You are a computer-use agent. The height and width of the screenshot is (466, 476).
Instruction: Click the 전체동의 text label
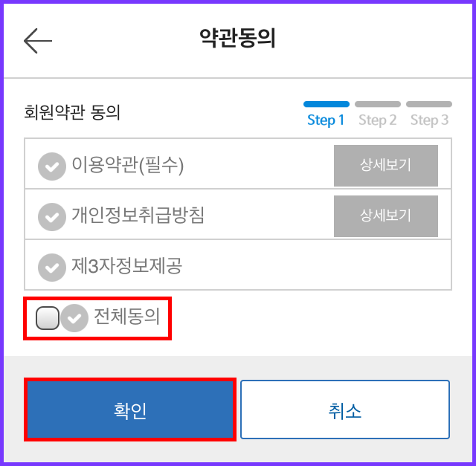click(126, 318)
